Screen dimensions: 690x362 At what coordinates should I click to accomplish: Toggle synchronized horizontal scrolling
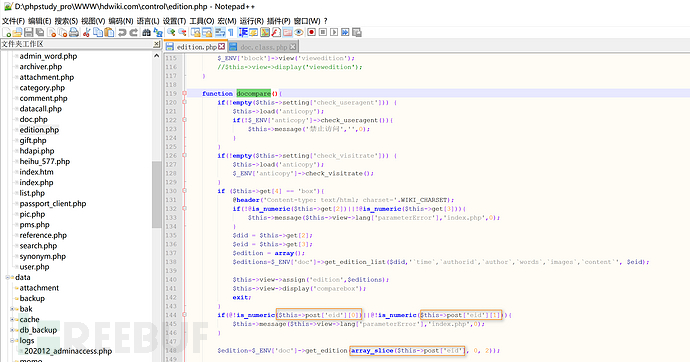208,32
